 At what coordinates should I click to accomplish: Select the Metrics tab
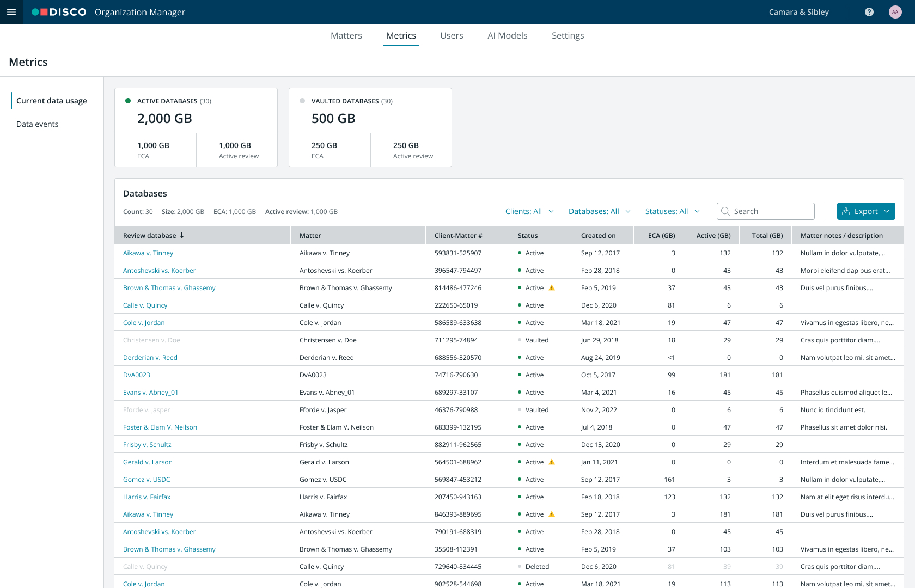(401, 35)
